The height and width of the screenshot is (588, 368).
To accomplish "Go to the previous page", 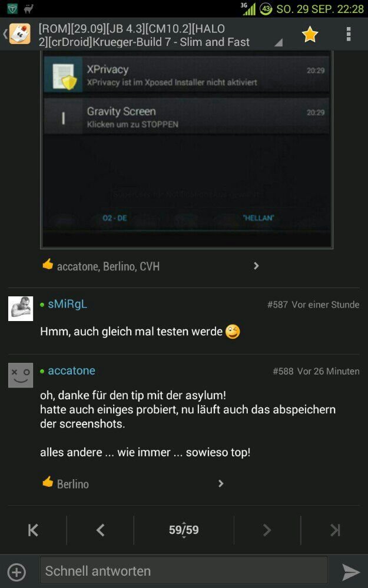I will click(x=100, y=530).
